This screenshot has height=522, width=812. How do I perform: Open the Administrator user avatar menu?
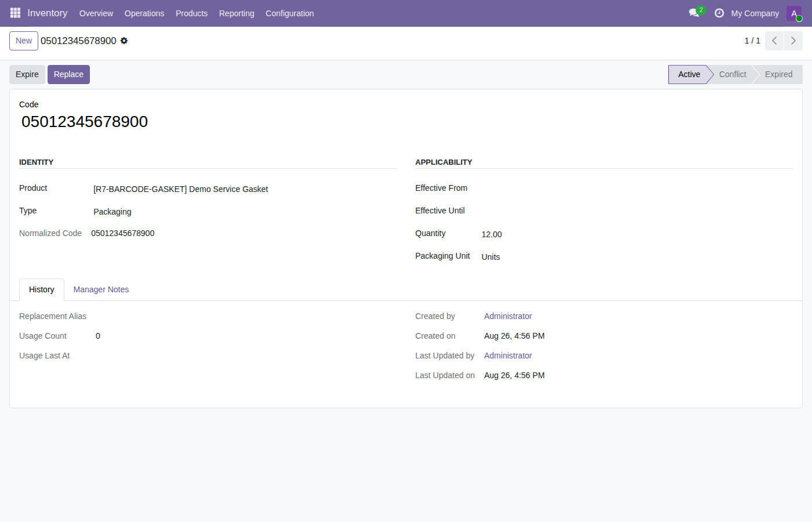[794, 13]
